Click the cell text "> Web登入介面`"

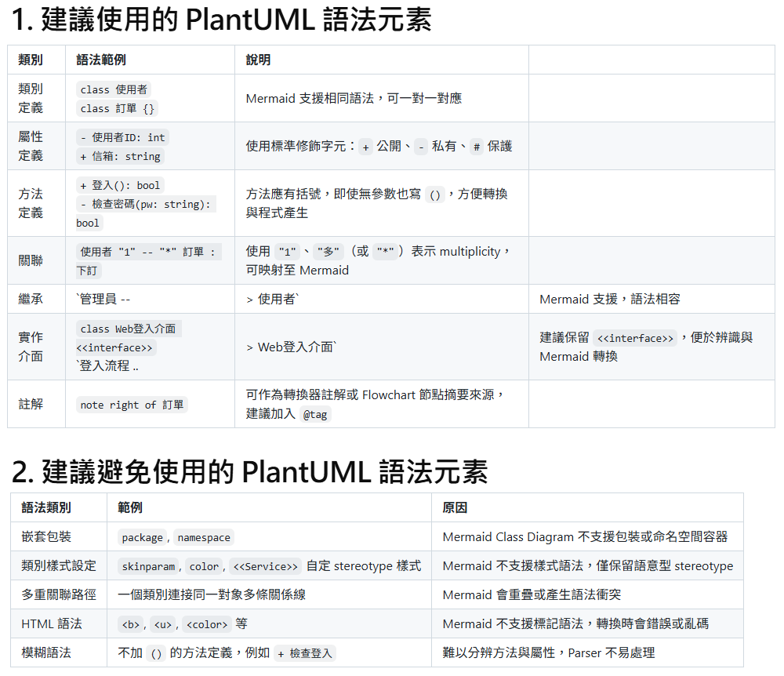(292, 347)
